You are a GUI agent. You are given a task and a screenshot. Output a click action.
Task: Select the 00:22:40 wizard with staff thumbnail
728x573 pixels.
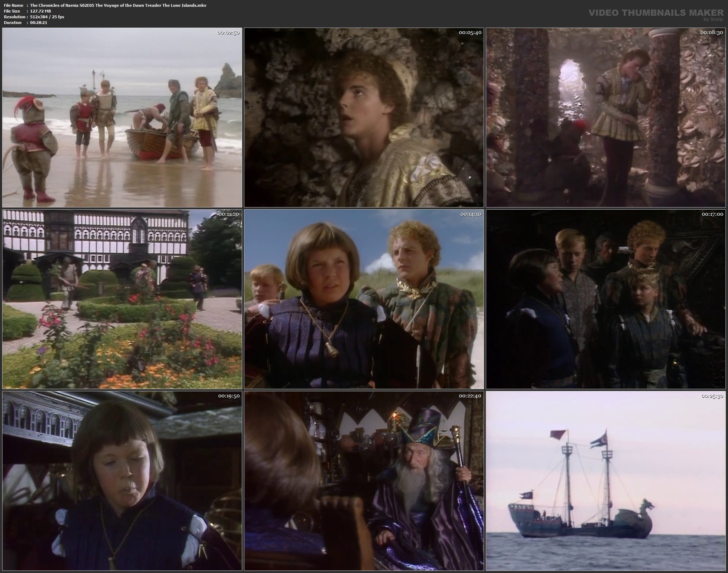point(364,481)
